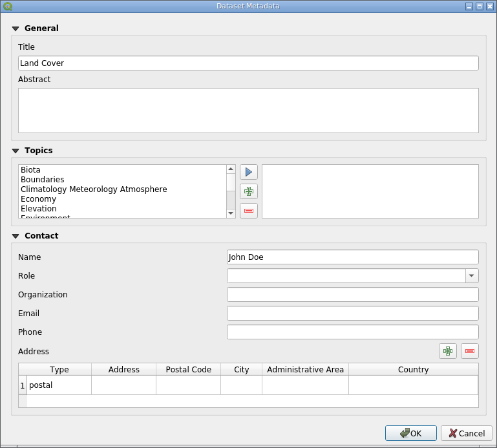497x448 pixels.
Task: Click the Email input field
Action: point(352,314)
